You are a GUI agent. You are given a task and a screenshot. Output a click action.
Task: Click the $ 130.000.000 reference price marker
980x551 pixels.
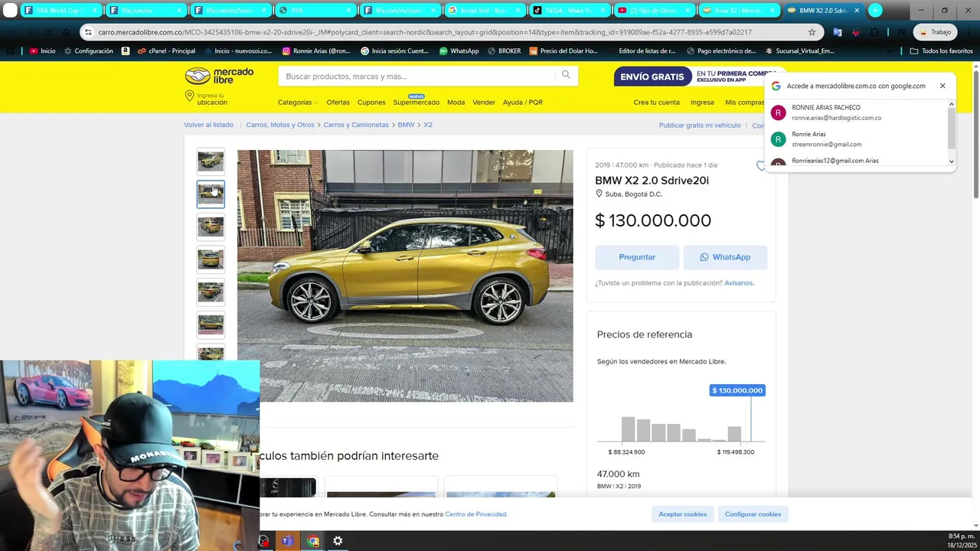(737, 390)
